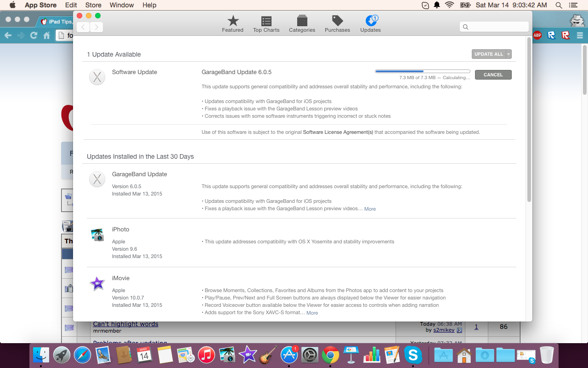588x368 pixels.
Task: Open Keynote from the Dock
Action: pyautogui.click(x=351, y=355)
